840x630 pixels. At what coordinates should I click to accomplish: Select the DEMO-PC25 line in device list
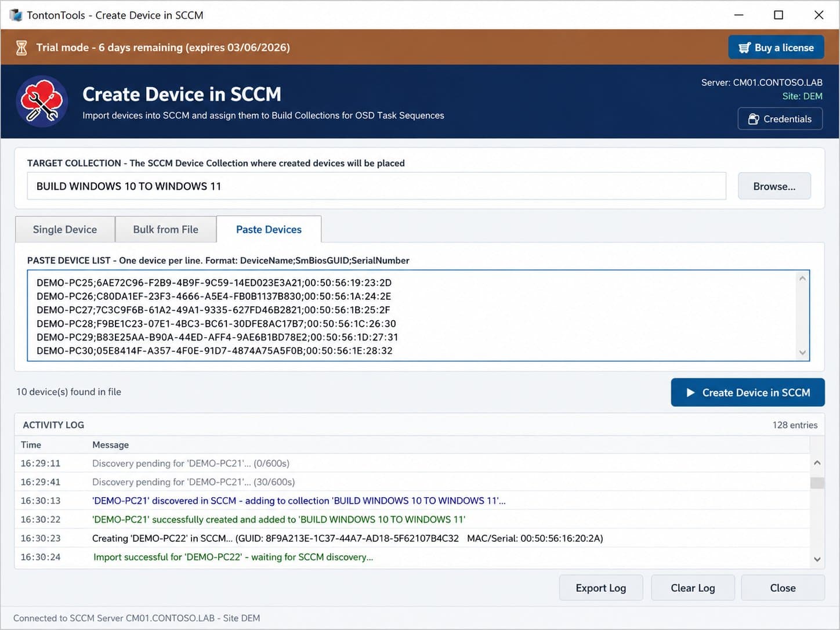(x=214, y=283)
